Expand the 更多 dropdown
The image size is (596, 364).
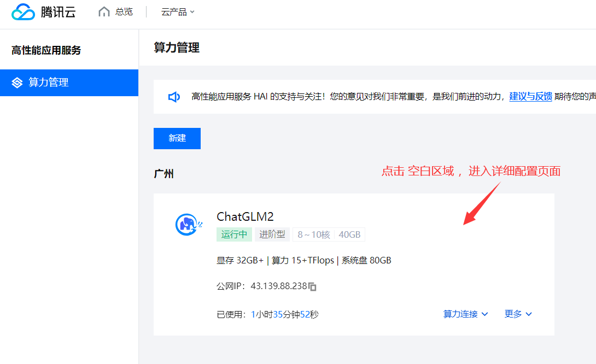518,314
